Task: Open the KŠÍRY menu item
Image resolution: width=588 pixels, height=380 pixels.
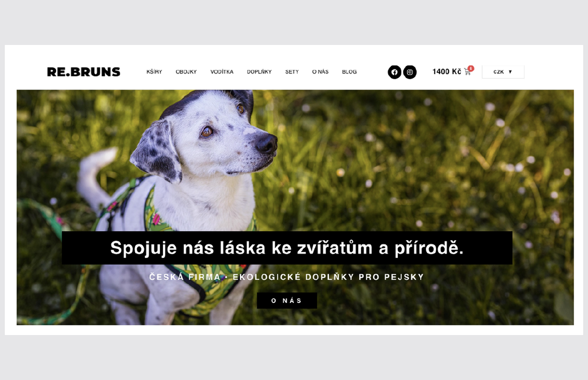Action: click(x=154, y=72)
